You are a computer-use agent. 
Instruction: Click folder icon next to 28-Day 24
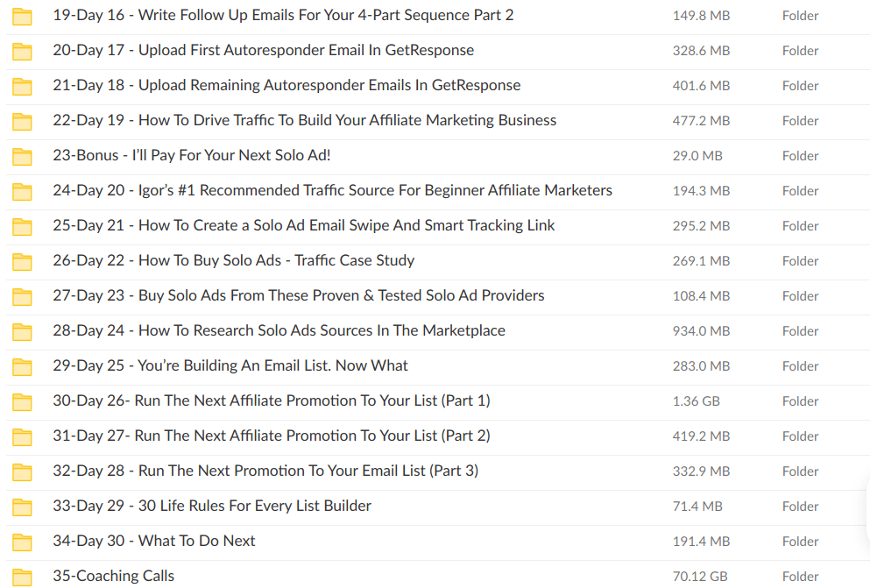(22, 331)
